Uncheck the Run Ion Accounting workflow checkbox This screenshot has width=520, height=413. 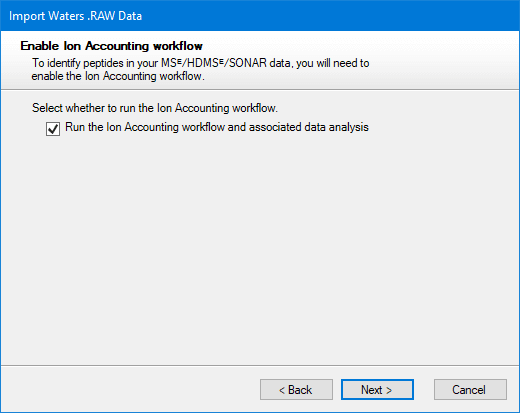(53, 129)
